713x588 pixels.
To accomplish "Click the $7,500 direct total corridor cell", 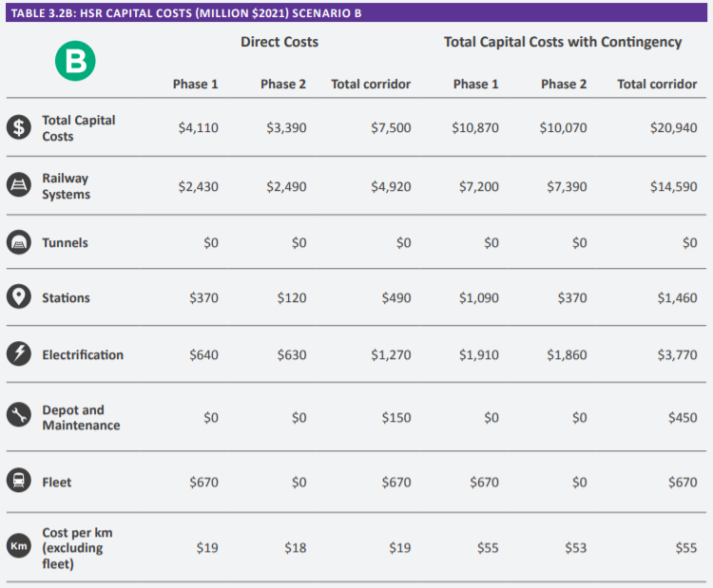I will [x=391, y=127].
